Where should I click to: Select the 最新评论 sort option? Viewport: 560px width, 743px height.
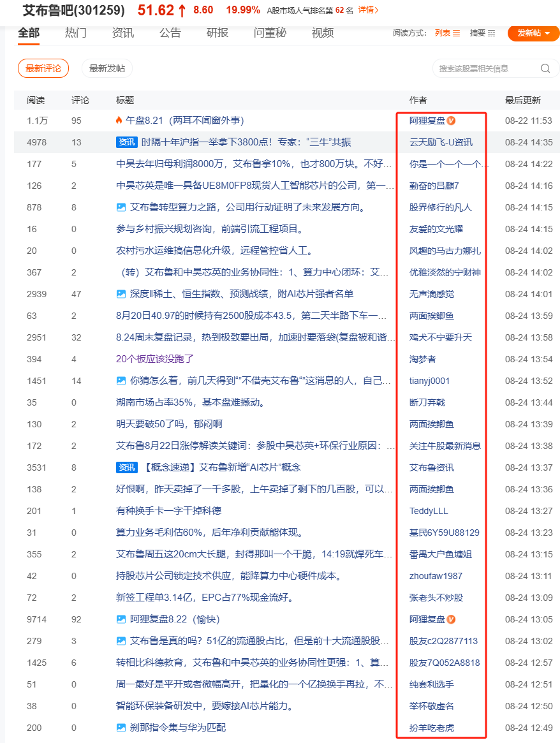pyautogui.click(x=43, y=68)
